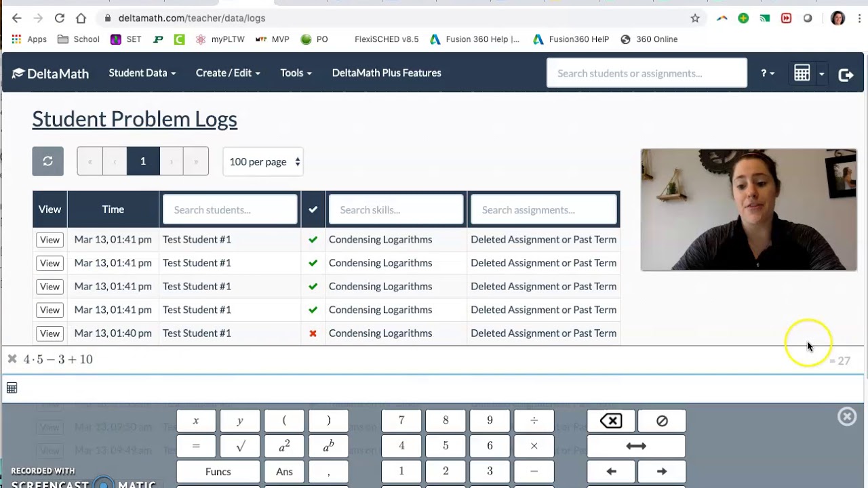Click View for the Mar 13, 01:40 pm log
Screen dimensions: 868x488
pyautogui.click(x=50, y=333)
